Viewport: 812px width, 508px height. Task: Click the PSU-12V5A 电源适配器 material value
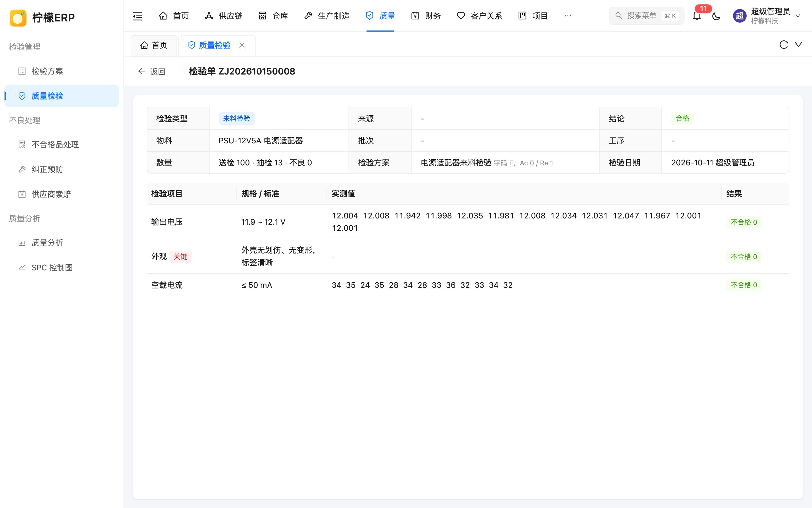261,141
